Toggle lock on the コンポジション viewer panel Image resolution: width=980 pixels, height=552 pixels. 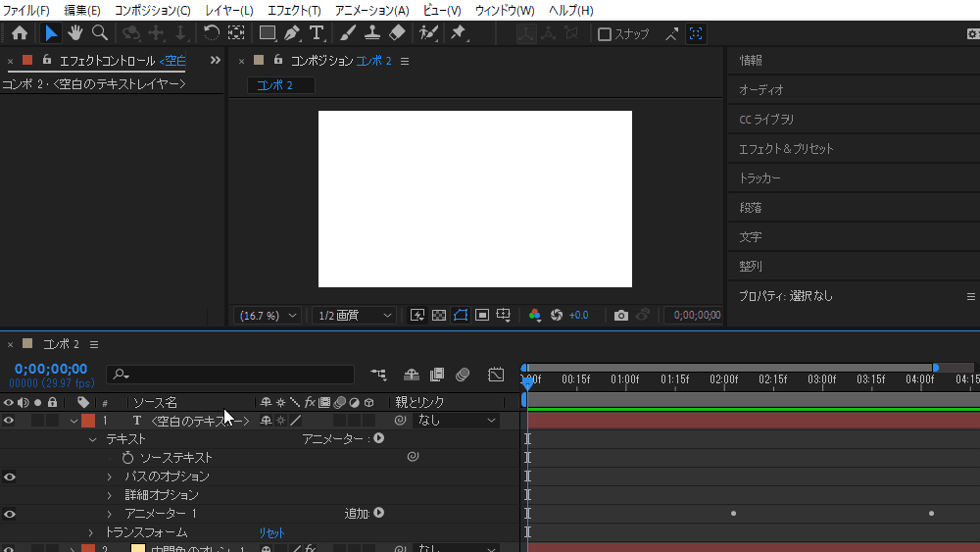tap(278, 60)
